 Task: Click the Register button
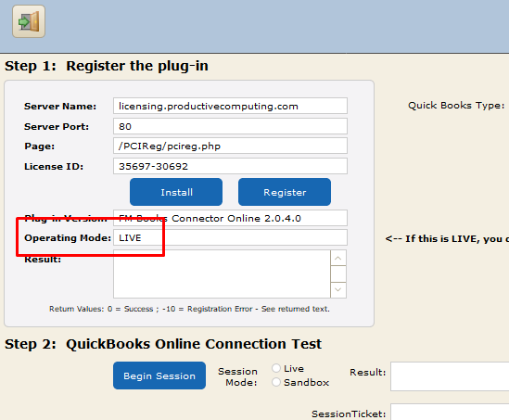(x=285, y=192)
